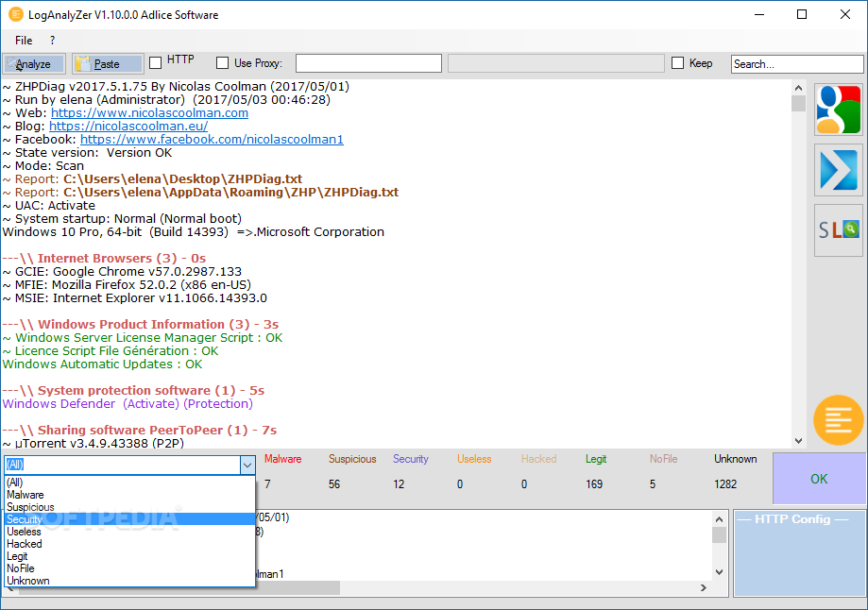Toggle the Keep checkbox

pyautogui.click(x=677, y=63)
